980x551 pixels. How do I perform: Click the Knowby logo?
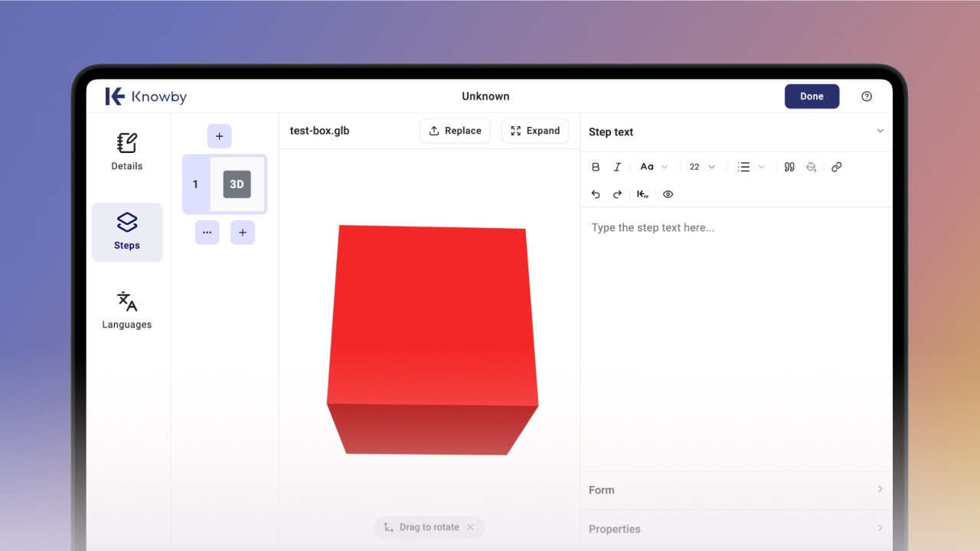click(146, 96)
